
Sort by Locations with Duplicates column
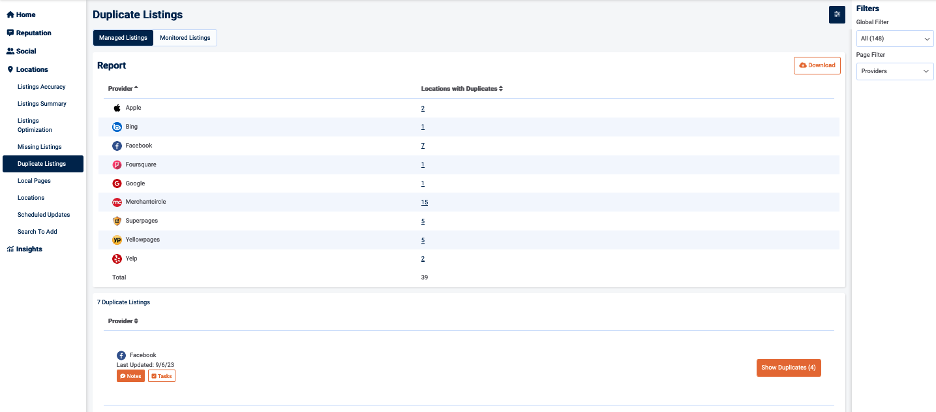pyautogui.click(x=461, y=88)
